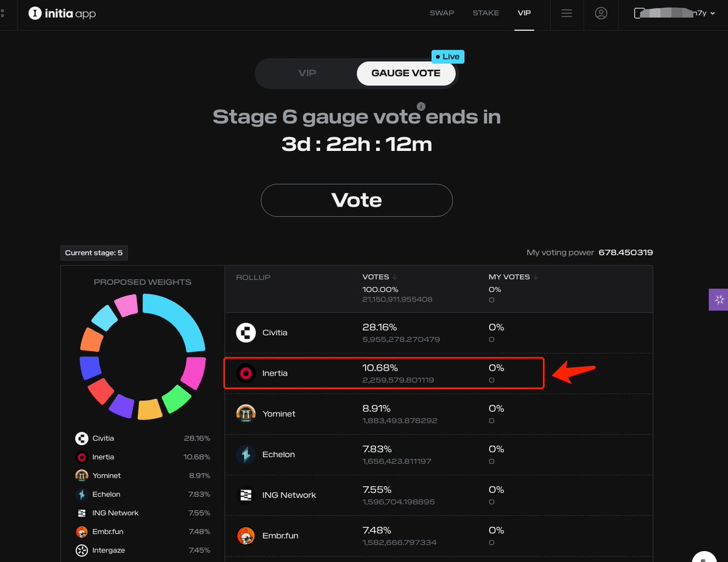Select the GAUGE VOTE toggle option

click(x=406, y=73)
